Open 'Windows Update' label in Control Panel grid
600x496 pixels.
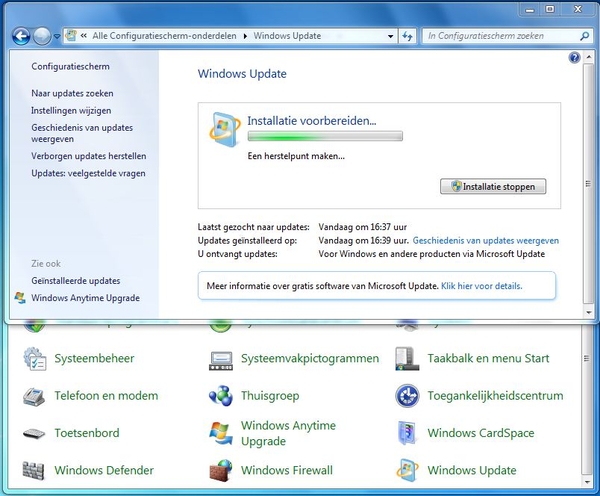472,470
